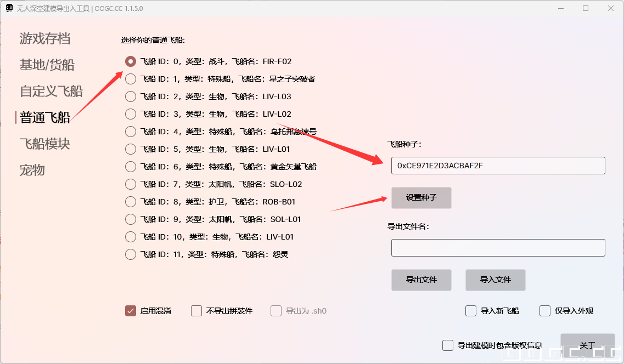This screenshot has height=364, width=624.
Task: Select ship ID 6 黄金矢量飞船
Action: (130, 166)
